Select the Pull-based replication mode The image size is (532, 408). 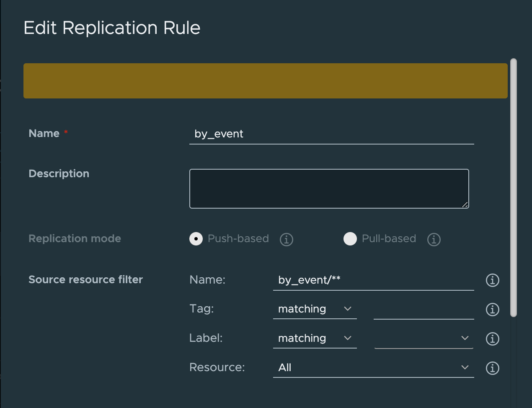pos(350,239)
